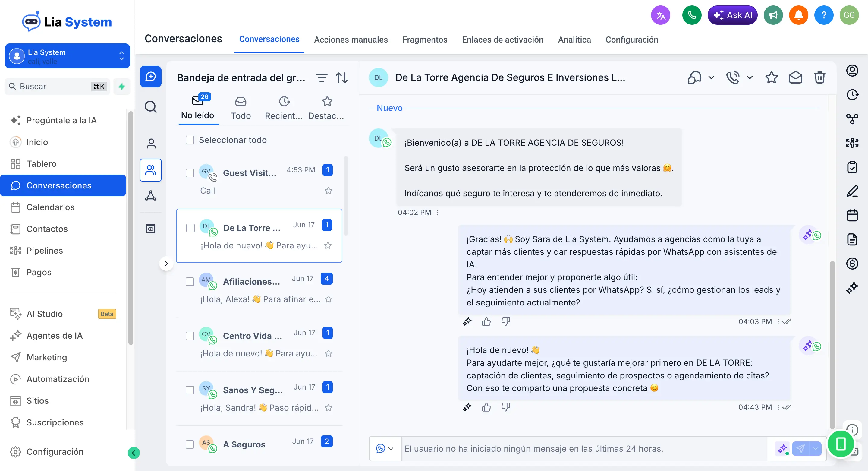Open the eye-in-box view icon
868x471 pixels.
[151, 229]
